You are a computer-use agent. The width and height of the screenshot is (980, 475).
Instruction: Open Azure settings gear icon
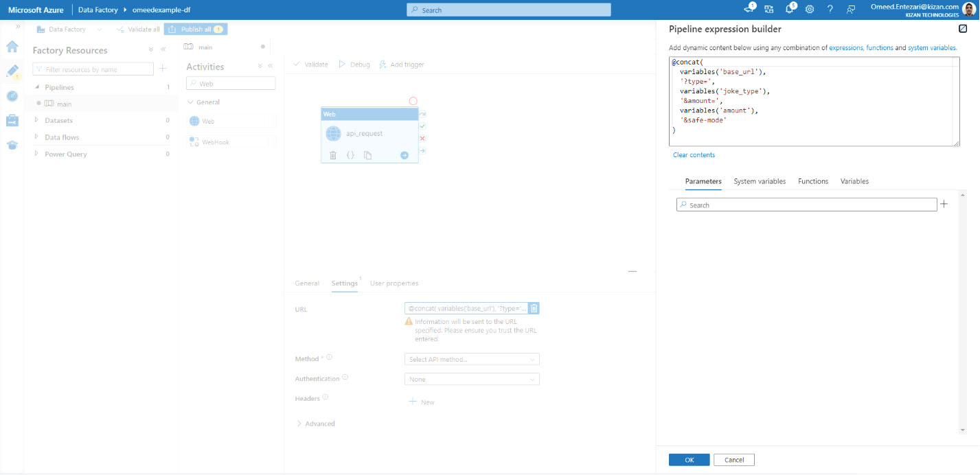pyautogui.click(x=810, y=10)
